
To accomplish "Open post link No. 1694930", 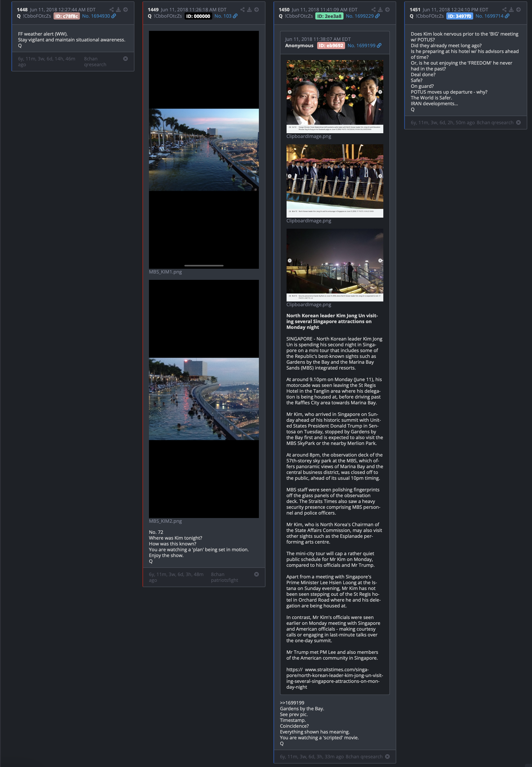I will 96,16.
